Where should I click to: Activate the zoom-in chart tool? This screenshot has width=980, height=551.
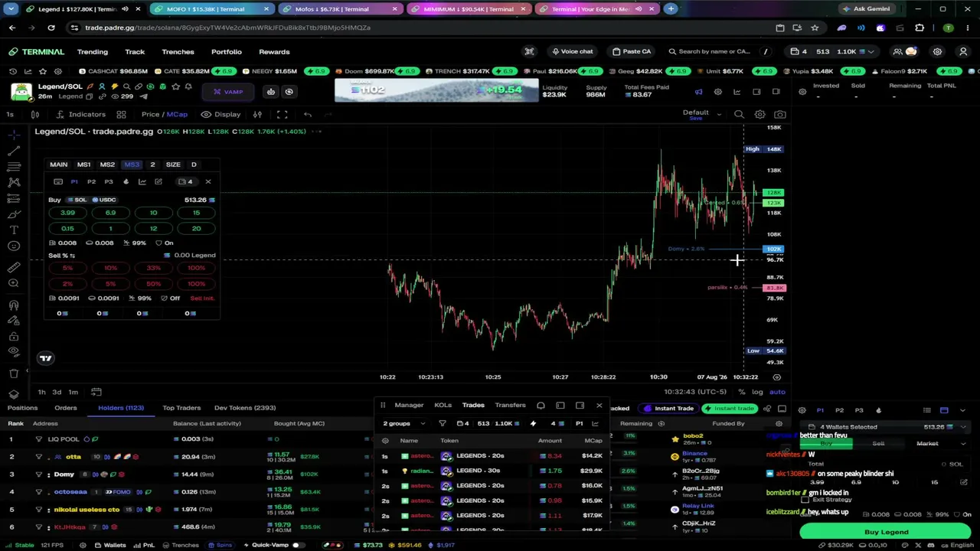click(x=14, y=283)
